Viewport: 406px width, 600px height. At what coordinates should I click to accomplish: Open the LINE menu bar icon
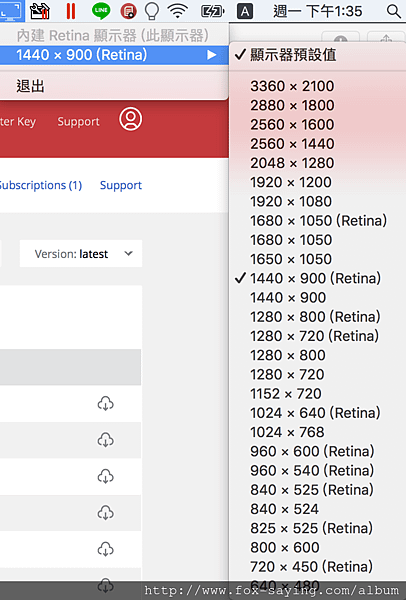[x=101, y=11]
